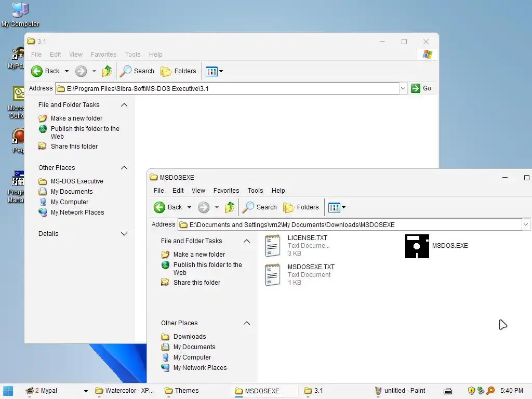Image resolution: width=532 pixels, height=399 pixels.
Task: Click Forward arrow in MSDOSEXE window
Action: tap(204, 207)
